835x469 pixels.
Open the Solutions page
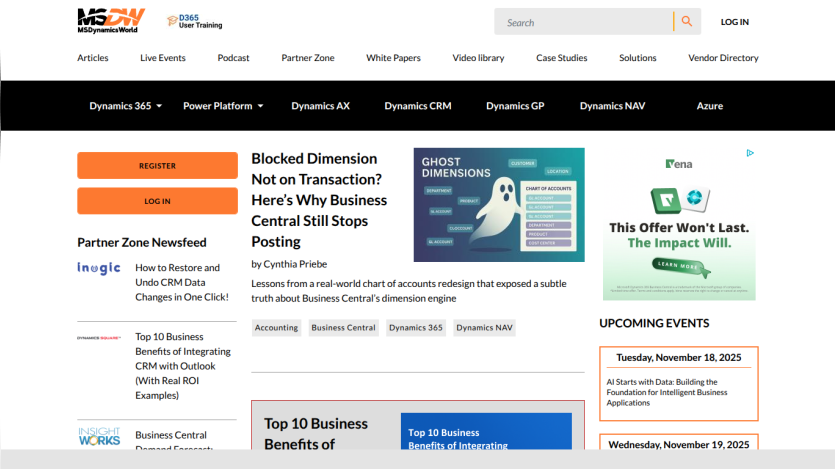[x=637, y=57]
